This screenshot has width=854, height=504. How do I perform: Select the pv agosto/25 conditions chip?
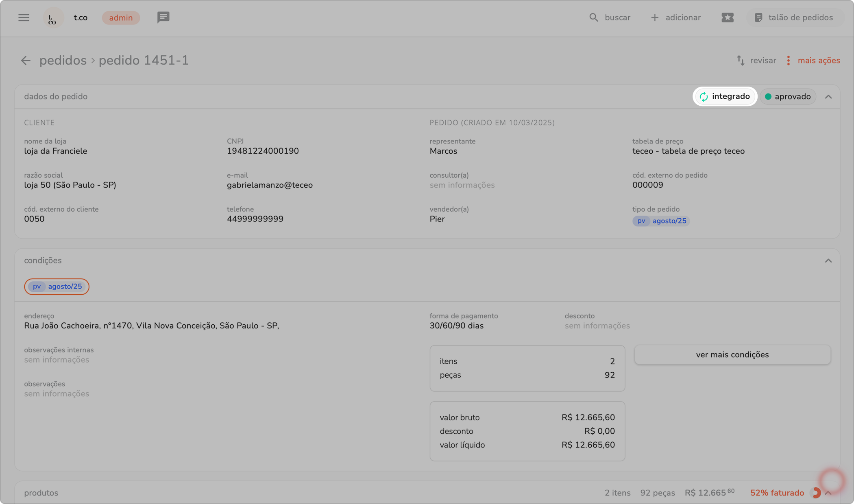[x=57, y=287]
